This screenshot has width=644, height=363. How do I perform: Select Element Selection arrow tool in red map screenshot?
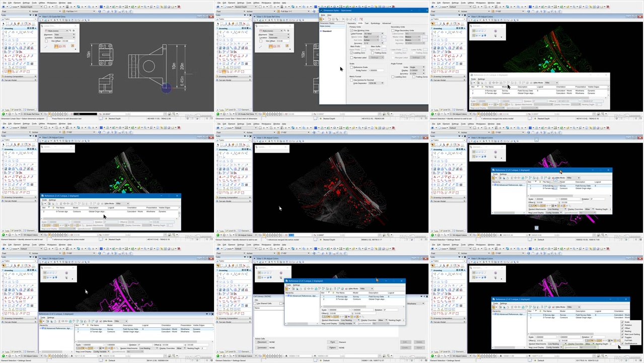pos(218,146)
